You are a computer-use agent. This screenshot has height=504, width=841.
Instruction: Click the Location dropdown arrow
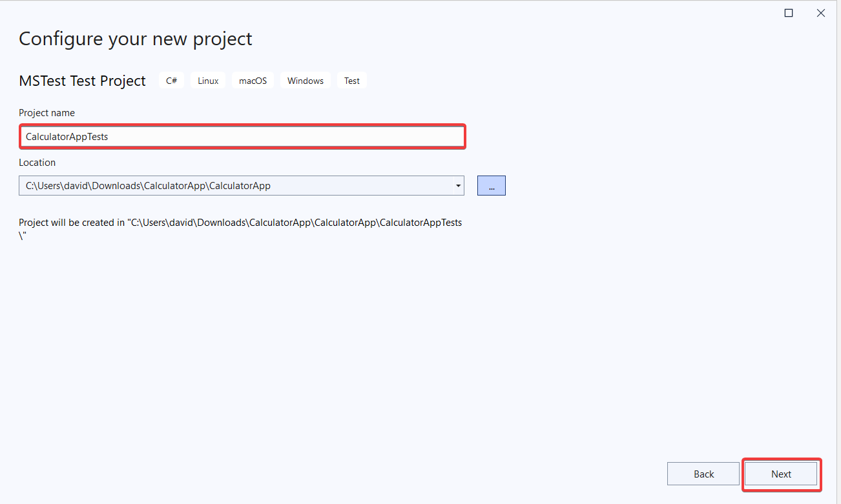[x=458, y=185]
